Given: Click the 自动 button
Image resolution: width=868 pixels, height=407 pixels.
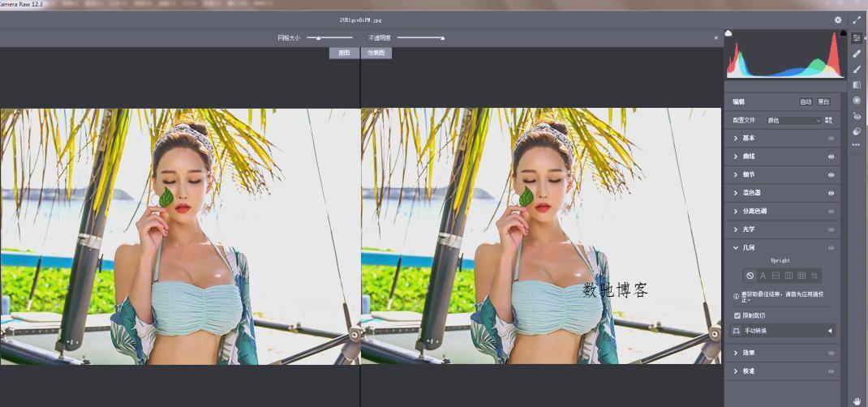Looking at the screenshot, I should (x=806, y=102).
